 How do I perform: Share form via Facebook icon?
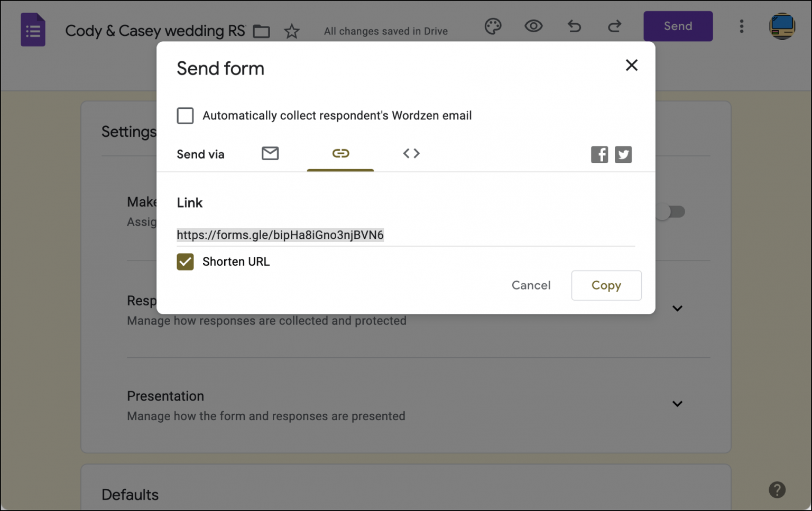(599, 154)
